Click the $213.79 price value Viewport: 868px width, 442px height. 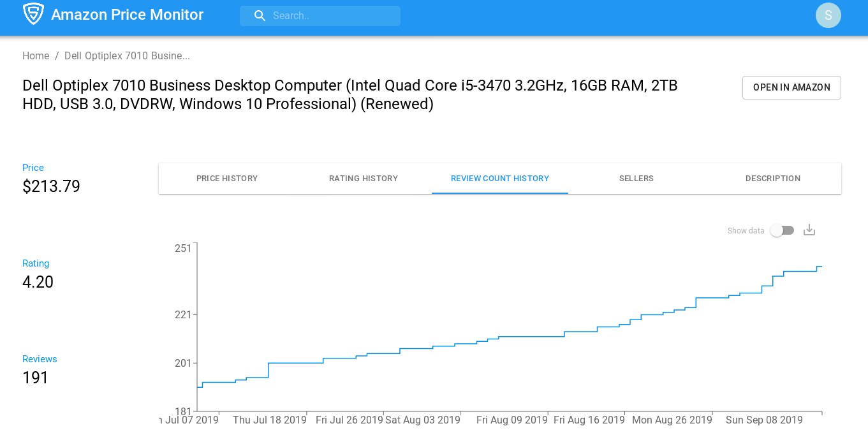point(51,186)
